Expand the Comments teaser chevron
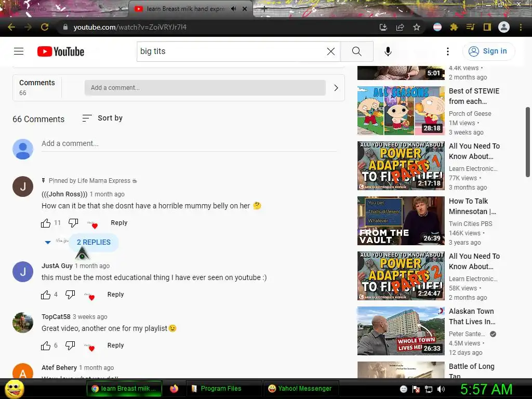This screenshot has width=532, height=399. click(336, 88)
